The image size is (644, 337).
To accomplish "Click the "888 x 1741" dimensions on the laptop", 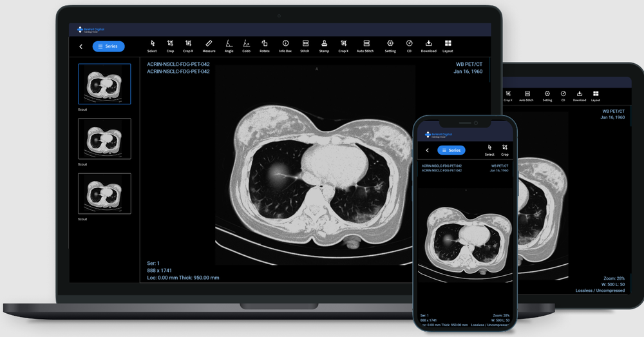I will coord(159,271).
